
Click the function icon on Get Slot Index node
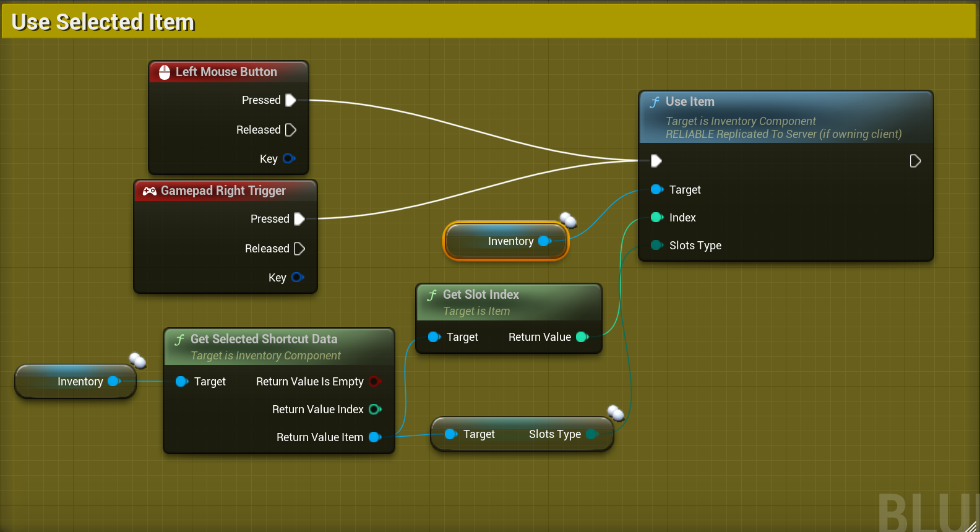pos(432,295)
